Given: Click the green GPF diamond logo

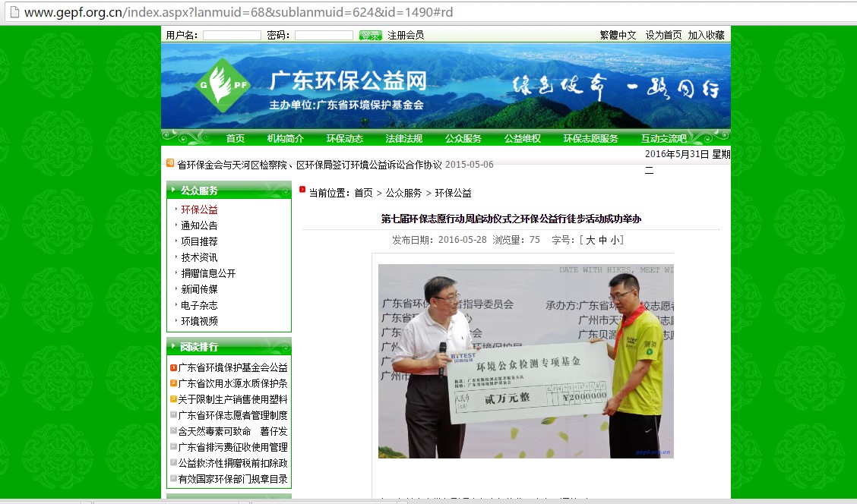Looking at the screenshot, I should click(x=223, y=85).
